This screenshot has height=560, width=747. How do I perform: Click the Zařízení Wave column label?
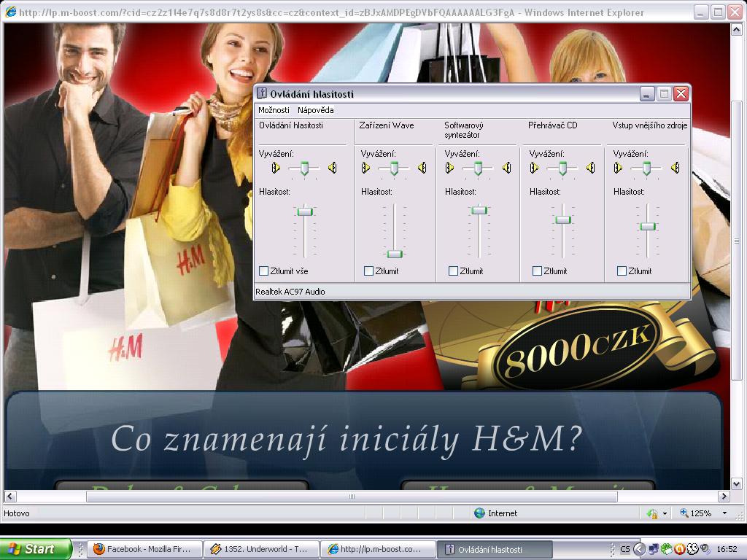(x=387, y=125)
